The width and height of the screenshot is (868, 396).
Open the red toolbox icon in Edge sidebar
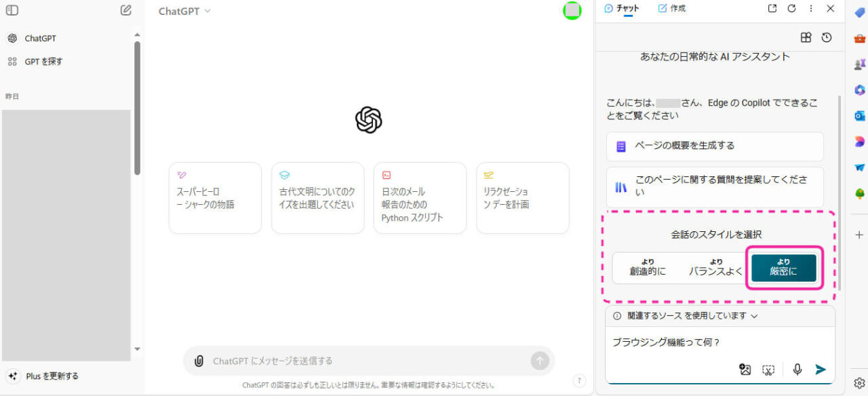pos(860,39)
